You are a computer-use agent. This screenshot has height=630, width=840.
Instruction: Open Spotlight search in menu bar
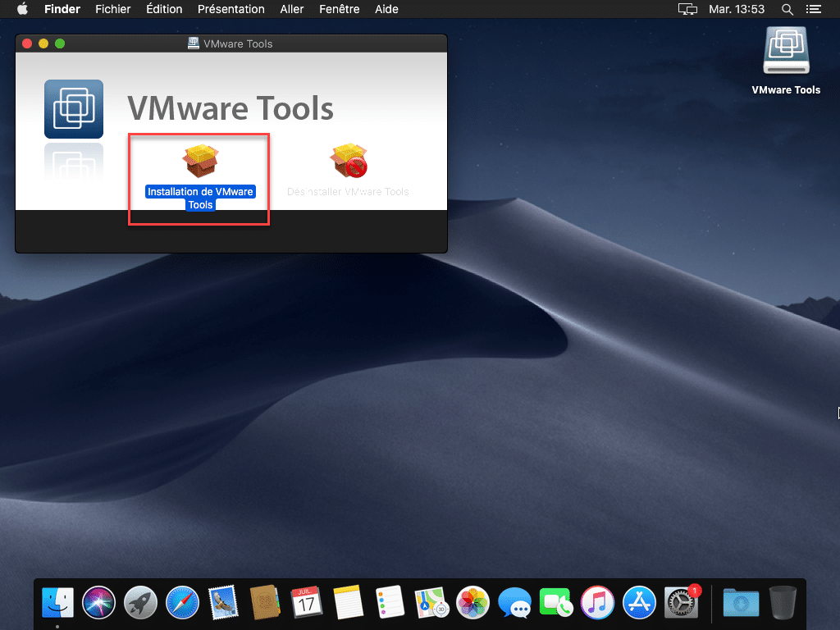point(787,9)
